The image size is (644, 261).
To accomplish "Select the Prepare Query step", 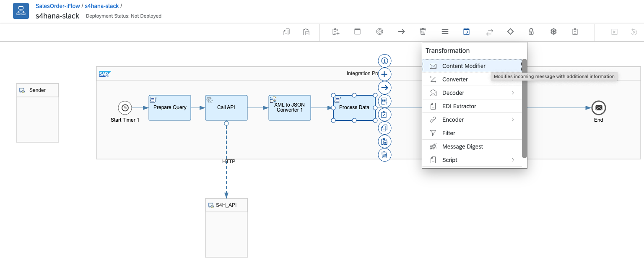I will [170, 107].
